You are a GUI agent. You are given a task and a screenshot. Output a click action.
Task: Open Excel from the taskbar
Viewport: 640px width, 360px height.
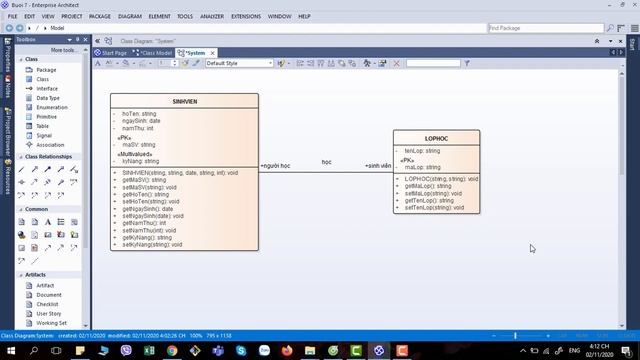149,351
